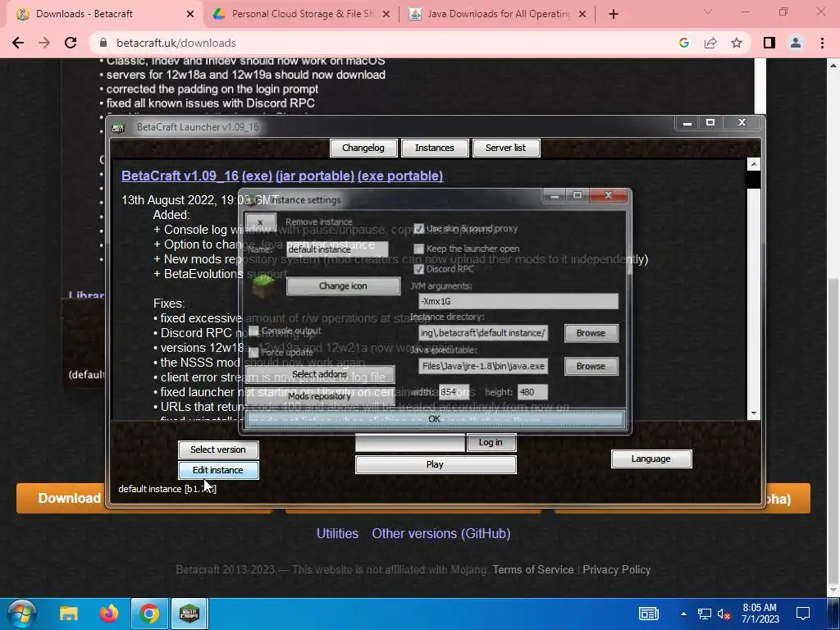The image size is (840, 630).
Task: Open Chrome tab search chevron
Action: pos(708,11)
